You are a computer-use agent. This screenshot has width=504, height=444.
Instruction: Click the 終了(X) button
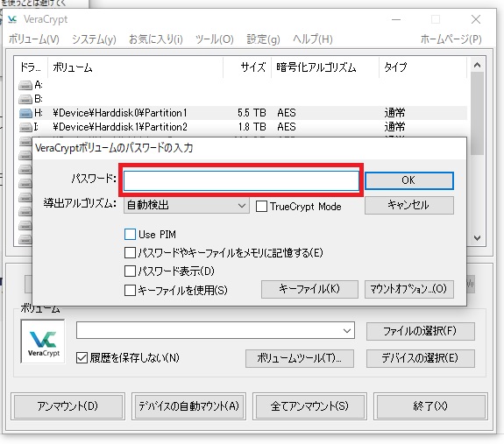pos(430,406)
